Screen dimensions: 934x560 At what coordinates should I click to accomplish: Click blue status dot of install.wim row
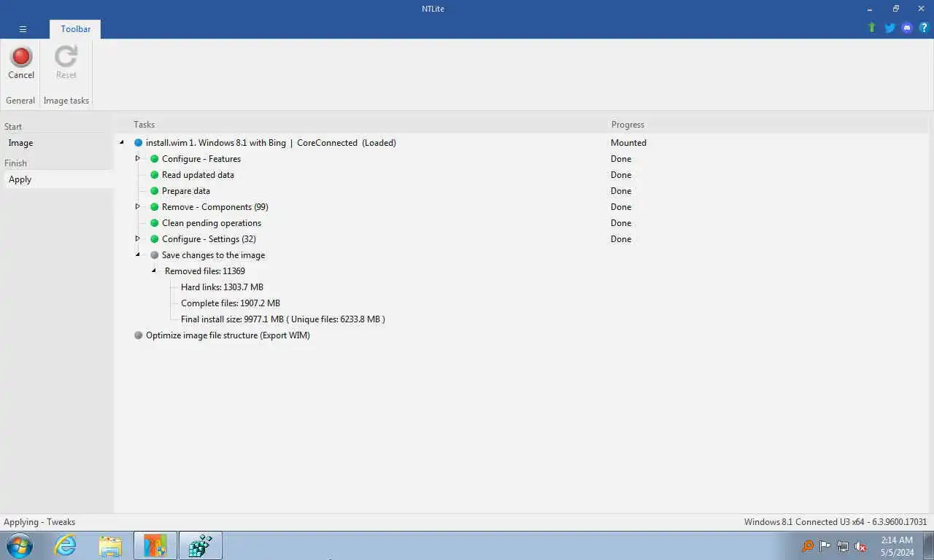(x=138, y=143)
